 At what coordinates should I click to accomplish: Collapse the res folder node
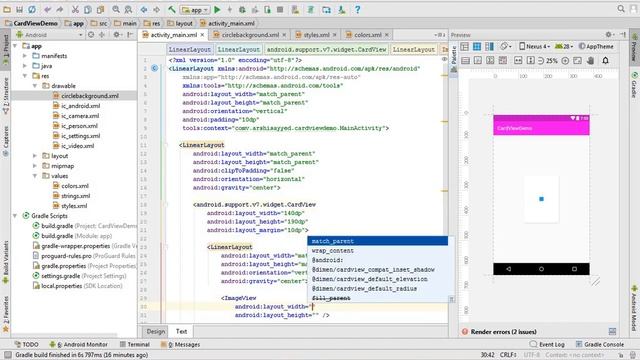(25, 76)
